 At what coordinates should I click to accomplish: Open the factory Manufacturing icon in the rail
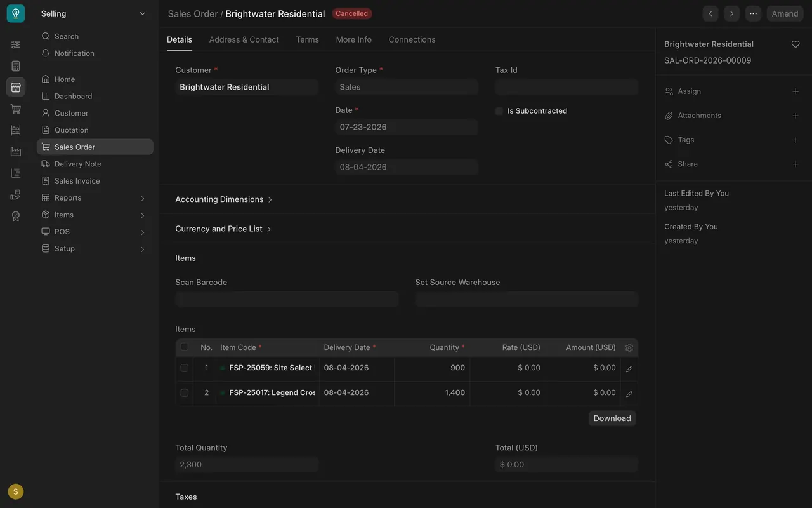(x=16, y=152)
